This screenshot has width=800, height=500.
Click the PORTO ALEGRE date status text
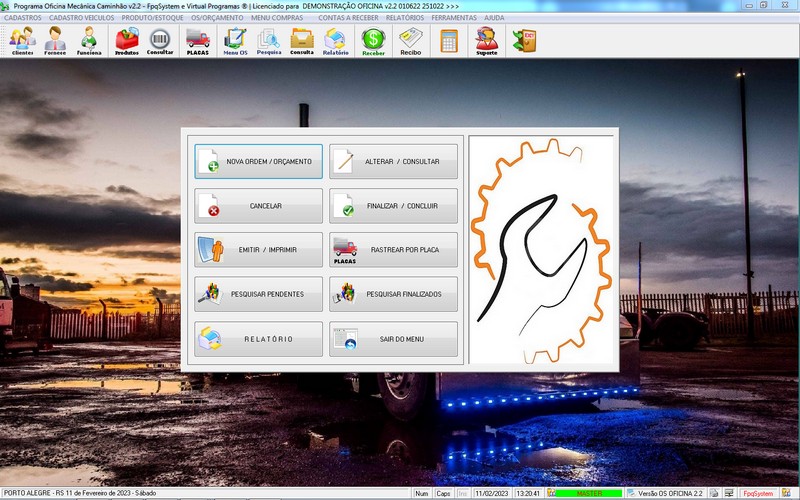(x=80, y=493)
